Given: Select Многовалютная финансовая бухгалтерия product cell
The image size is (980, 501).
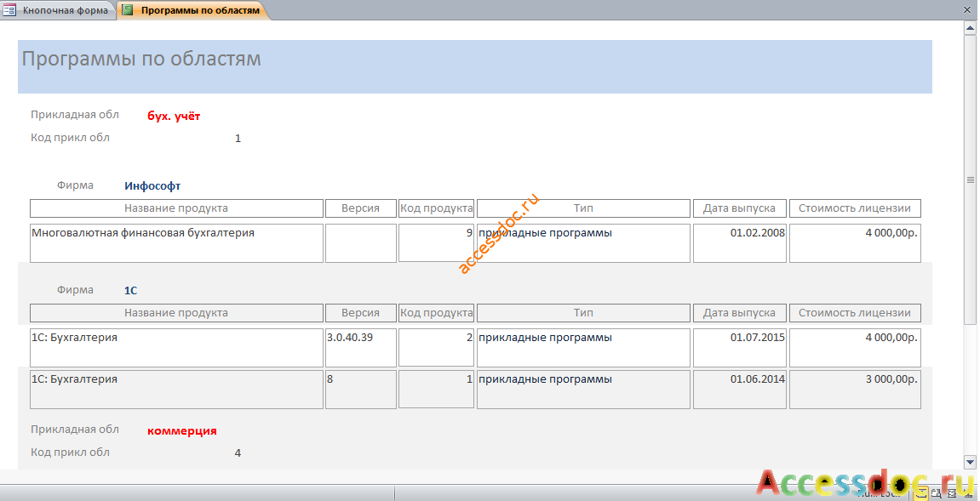Looking at the screenshot, I should [176, 243].
